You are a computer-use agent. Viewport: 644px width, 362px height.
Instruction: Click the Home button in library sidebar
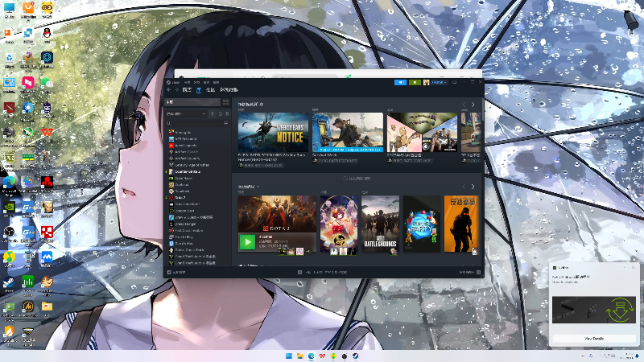coord(192,102)
